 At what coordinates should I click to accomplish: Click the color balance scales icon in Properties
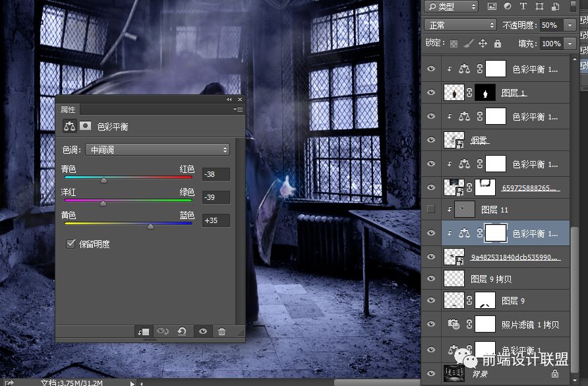pos(69,126)
